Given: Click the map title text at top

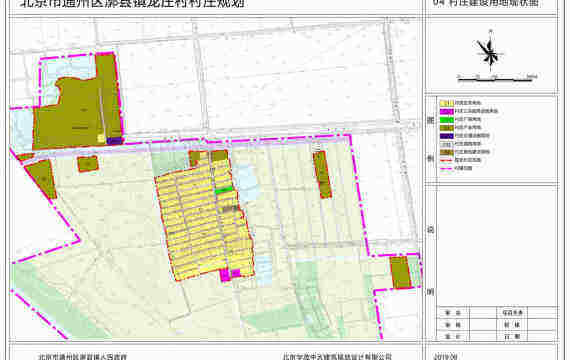Looking at the screenshot, I should click(132, 4).
